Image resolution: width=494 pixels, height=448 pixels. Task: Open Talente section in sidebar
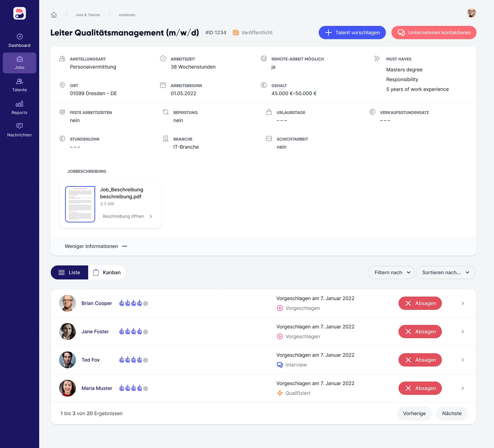pos(19,85)
